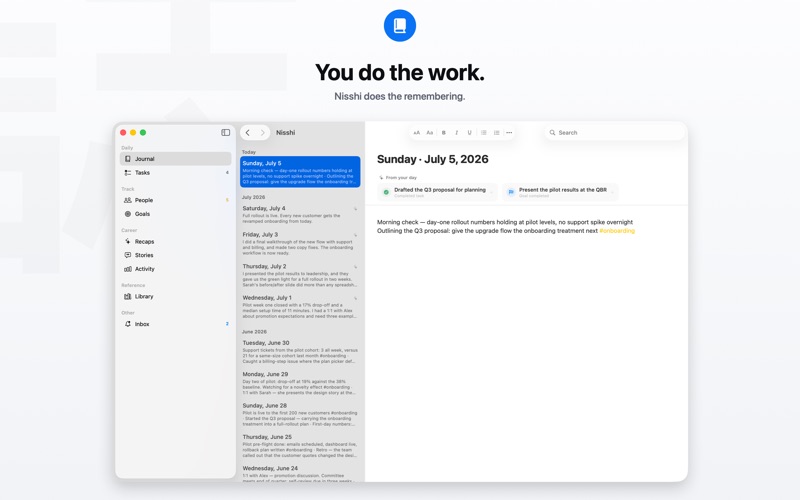The height and width of the screenshot is (500, 800).
Task: Click the blue goal flag icon
Action: coord(511,192)
